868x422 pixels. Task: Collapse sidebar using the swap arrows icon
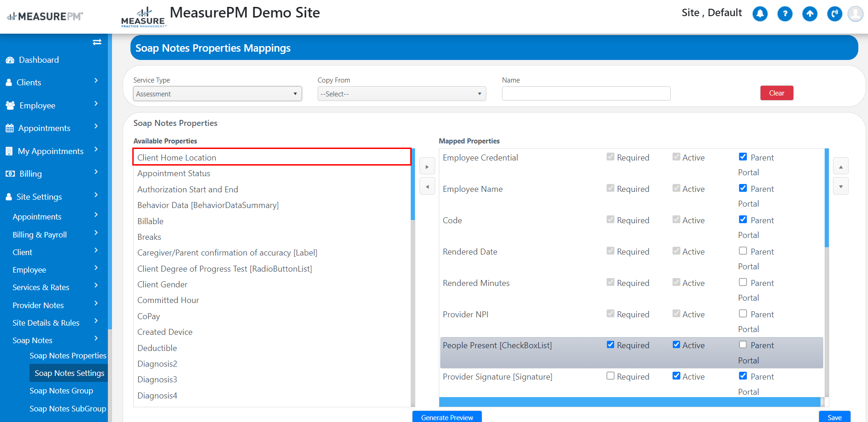click(97, 42)
